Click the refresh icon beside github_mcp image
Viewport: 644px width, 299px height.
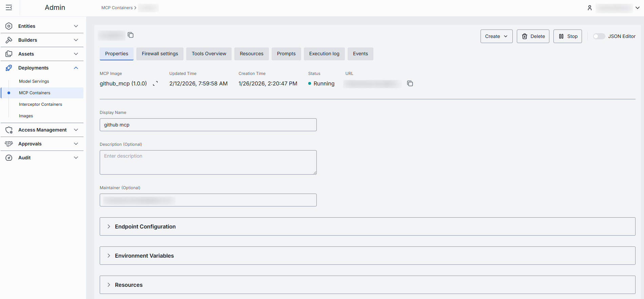click(x=155, y=84)
